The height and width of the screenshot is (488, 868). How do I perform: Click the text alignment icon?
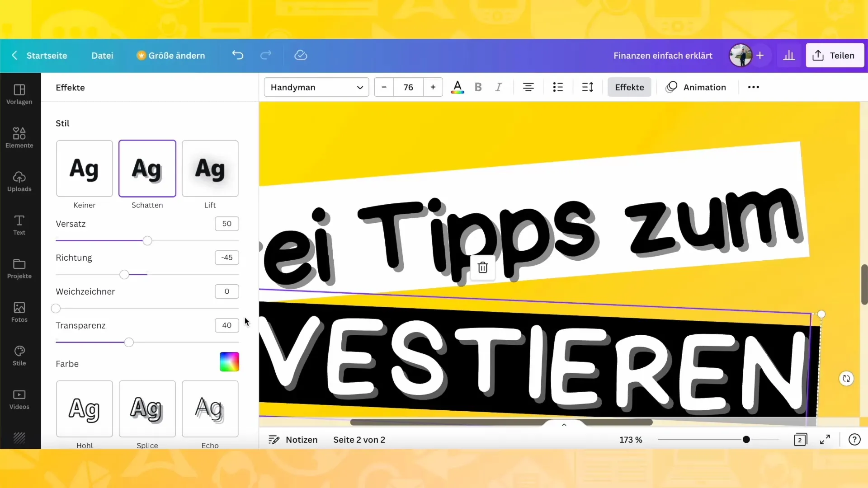click(x=529, y=87)
